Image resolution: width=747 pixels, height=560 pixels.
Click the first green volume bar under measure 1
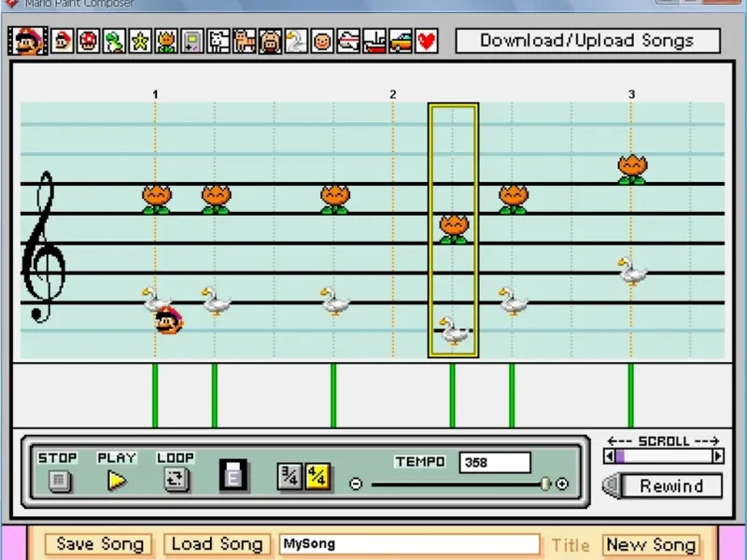(x=155, y=395)
